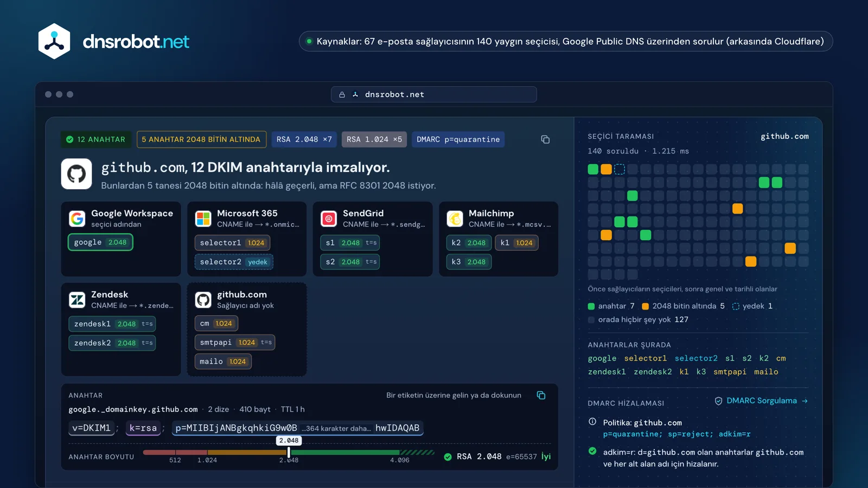Select the Microsoft 365 provider icon

click(x=203, y=219)
